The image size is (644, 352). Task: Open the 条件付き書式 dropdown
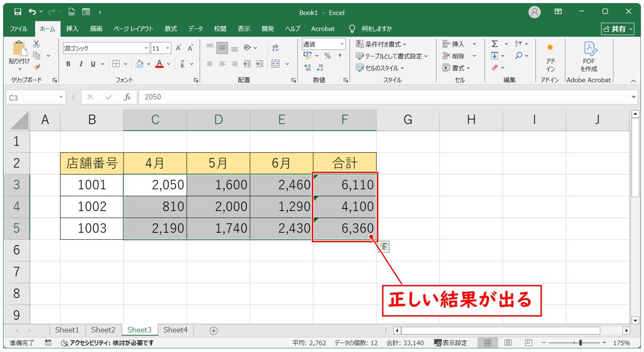pos(381,44)
